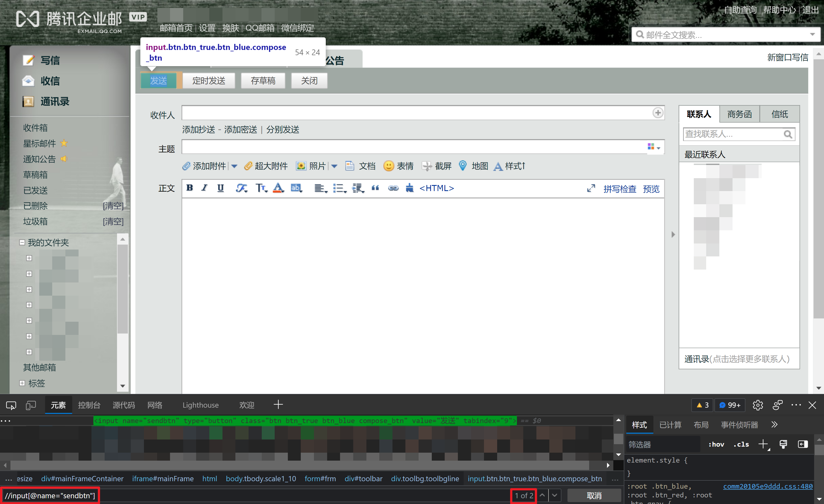Click the Bold formatting icon

point(190,188)
